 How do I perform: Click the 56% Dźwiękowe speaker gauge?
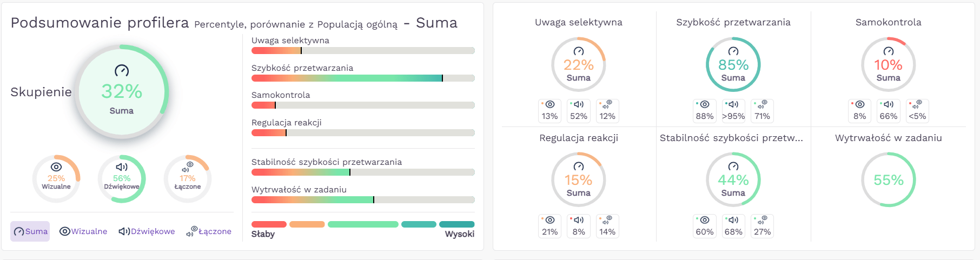tap(122, 179)
